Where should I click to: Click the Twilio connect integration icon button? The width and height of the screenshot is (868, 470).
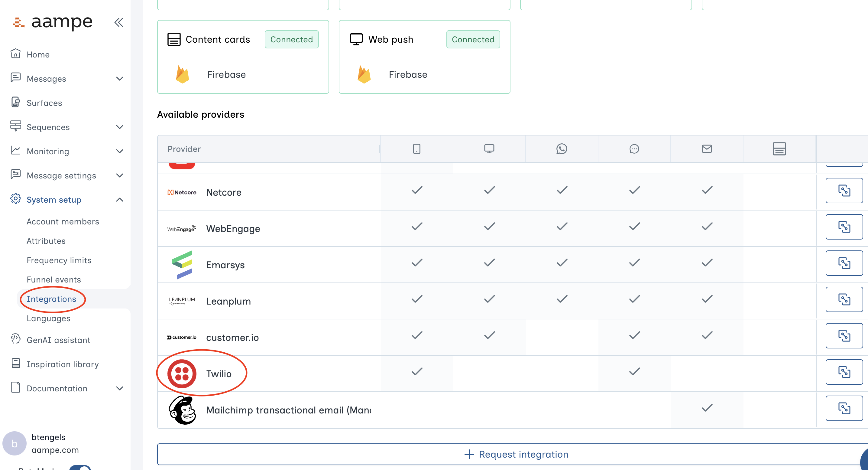(x=844, y=372)
